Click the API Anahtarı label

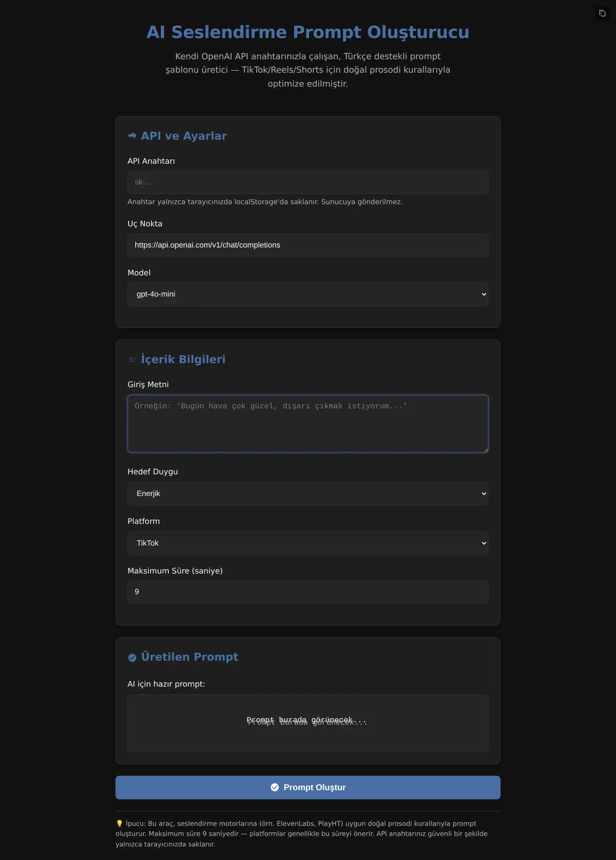coord(151,161)
